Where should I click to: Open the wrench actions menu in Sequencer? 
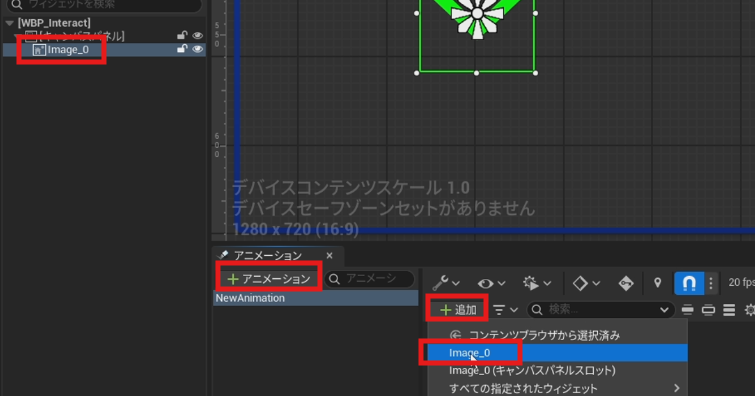click(445, 283)
